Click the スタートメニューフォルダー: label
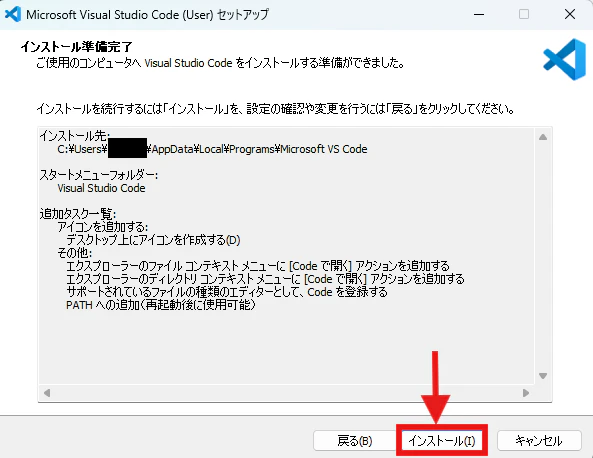This screenshot has height=458, width=593. tap(99, 175)
